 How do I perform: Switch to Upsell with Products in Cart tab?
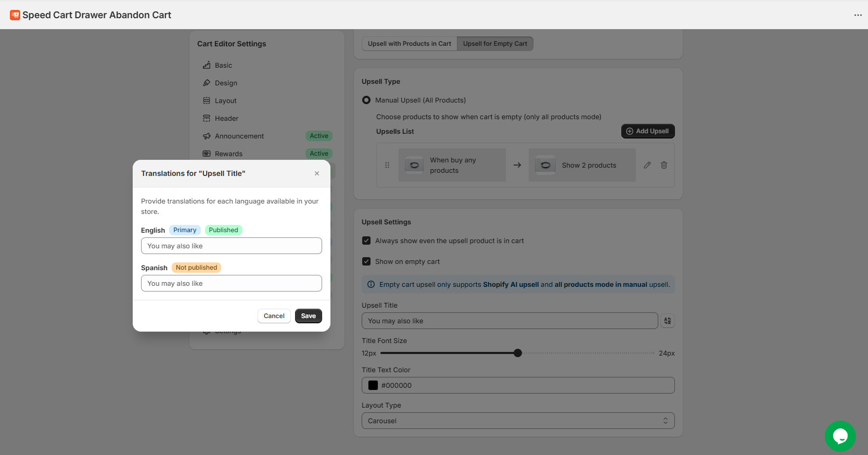coord(409,44)
